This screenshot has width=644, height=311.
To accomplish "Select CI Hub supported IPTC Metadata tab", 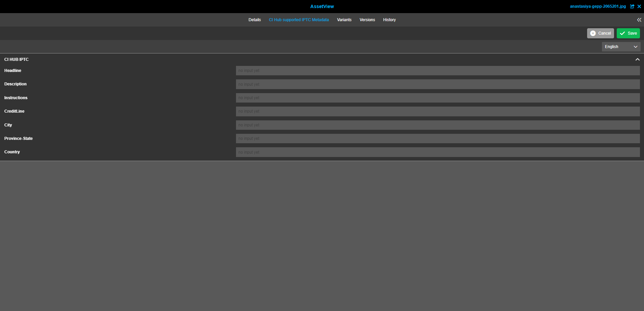I will [299, 20].
